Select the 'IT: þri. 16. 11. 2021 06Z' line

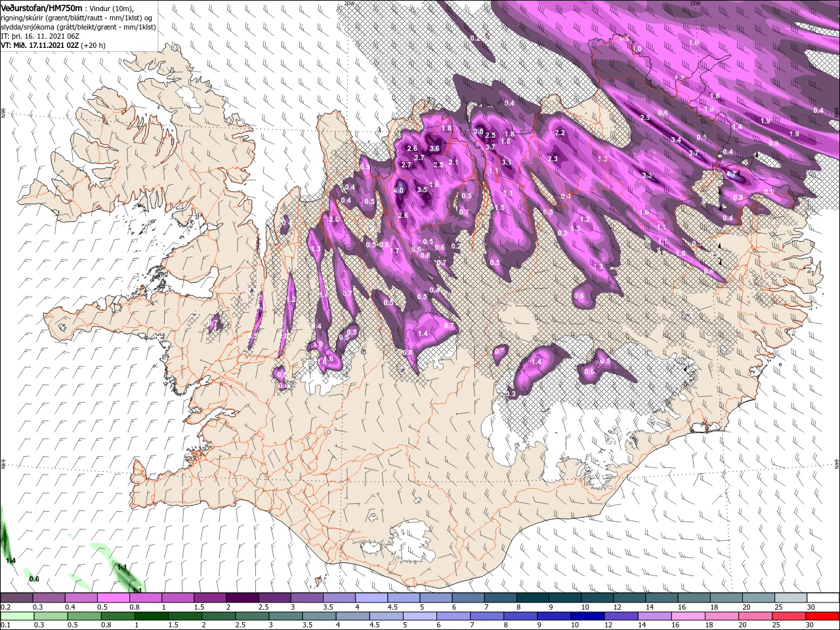(x=41, y=36)
